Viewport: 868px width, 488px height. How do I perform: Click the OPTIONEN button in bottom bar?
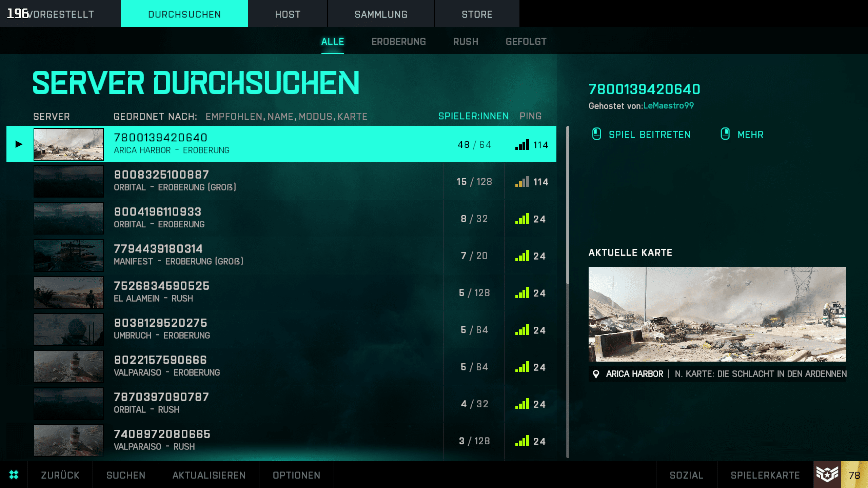pyautogui.click(x=296, y=475)
